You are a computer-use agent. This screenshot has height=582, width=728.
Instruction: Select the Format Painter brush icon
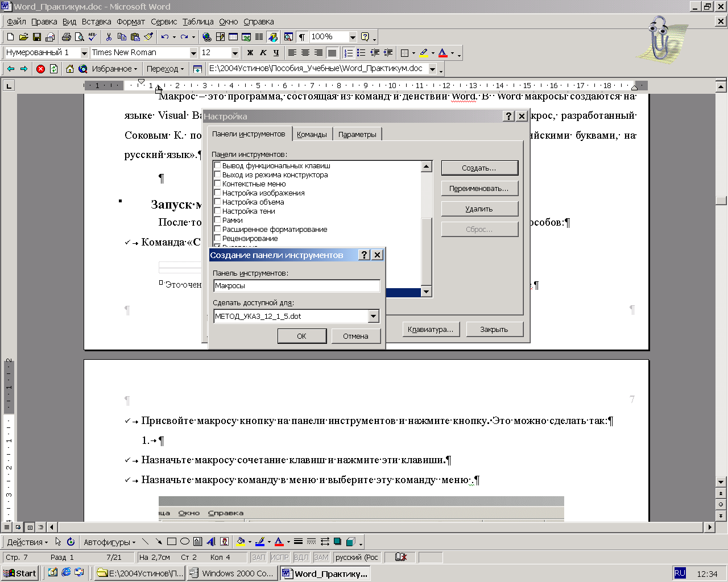click(x=149, y=37)
